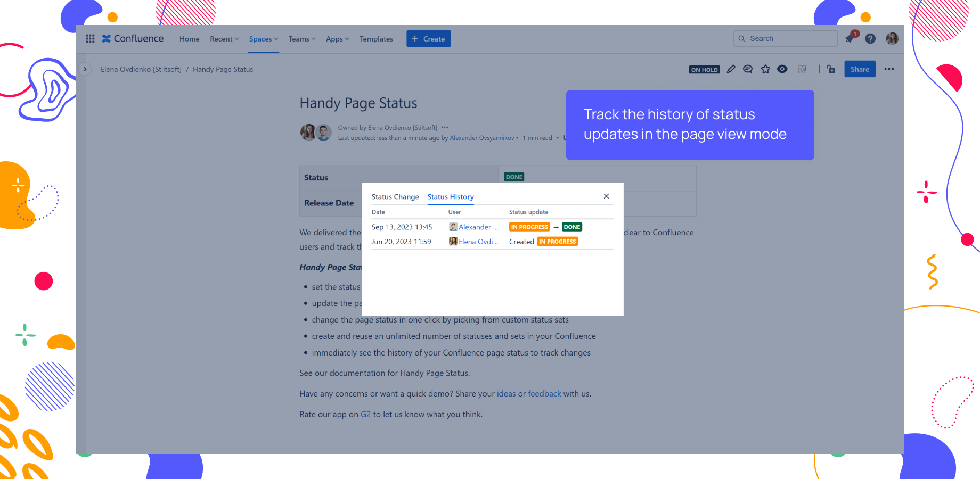Close the status history dialog

pyautogui.click(x=606, y=196)
